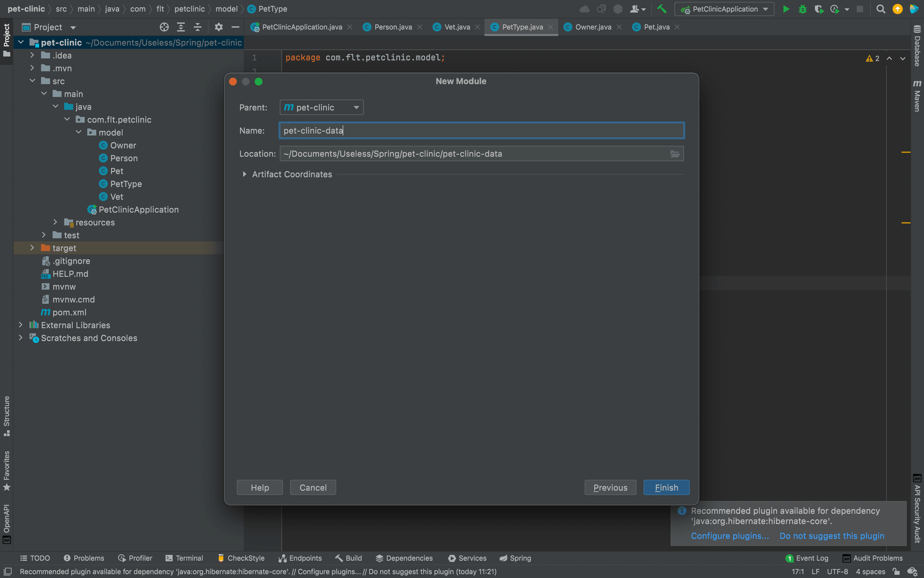Open the Maven tool window

pos(917,96)
